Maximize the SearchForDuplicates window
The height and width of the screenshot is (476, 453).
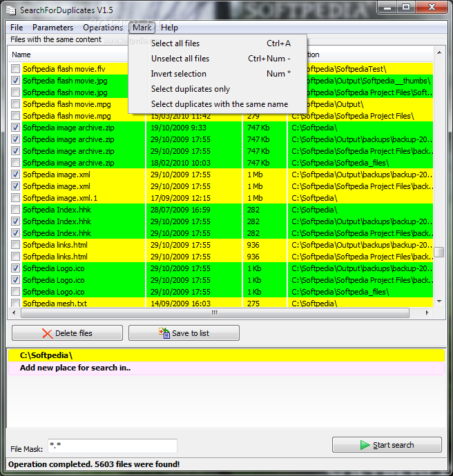click(406, 8)
